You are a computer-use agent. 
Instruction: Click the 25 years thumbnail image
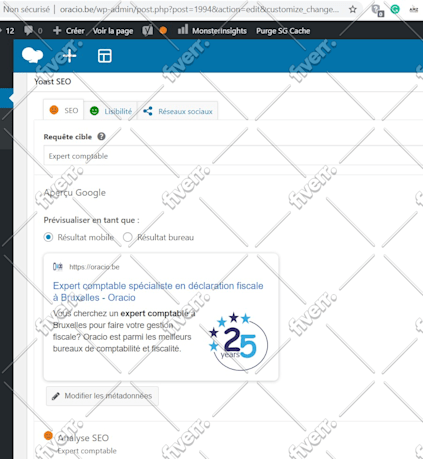238,342
